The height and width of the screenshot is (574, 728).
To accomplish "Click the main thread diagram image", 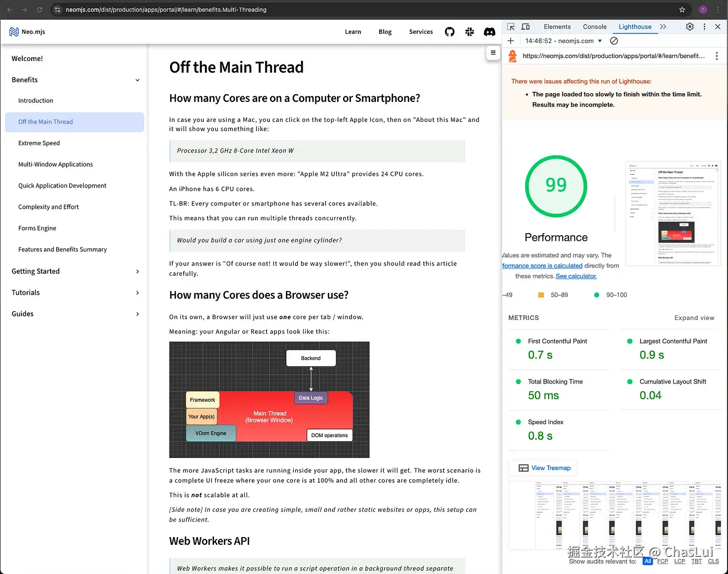I will (269, 400).
